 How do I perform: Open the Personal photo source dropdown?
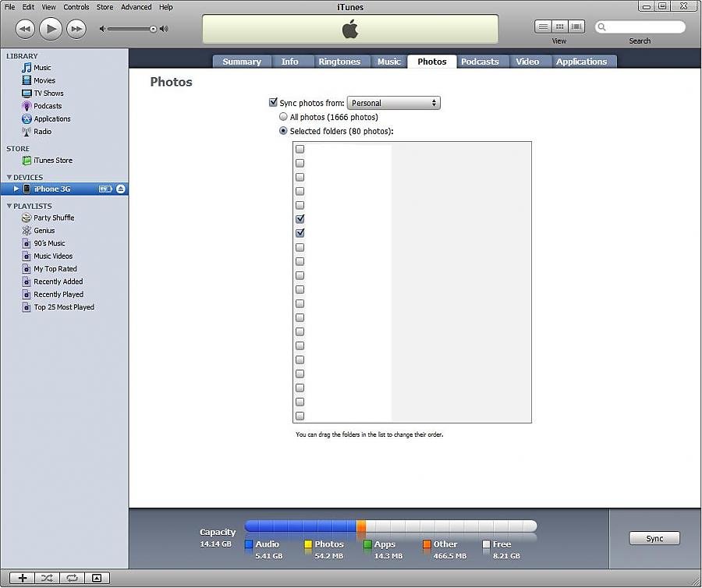394,103
